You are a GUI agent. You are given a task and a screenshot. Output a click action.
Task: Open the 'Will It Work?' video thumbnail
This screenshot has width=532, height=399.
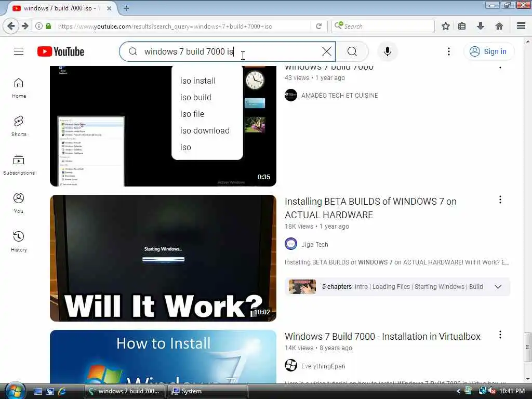point(163,258)
